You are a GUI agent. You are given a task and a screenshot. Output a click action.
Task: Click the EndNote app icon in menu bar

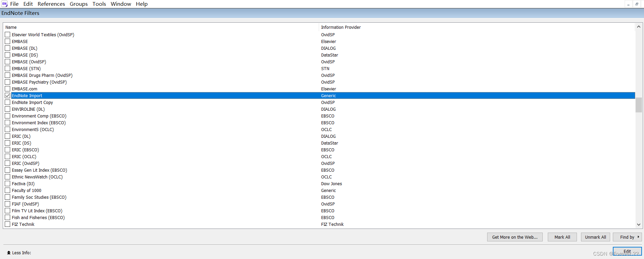tap(4, 4)
